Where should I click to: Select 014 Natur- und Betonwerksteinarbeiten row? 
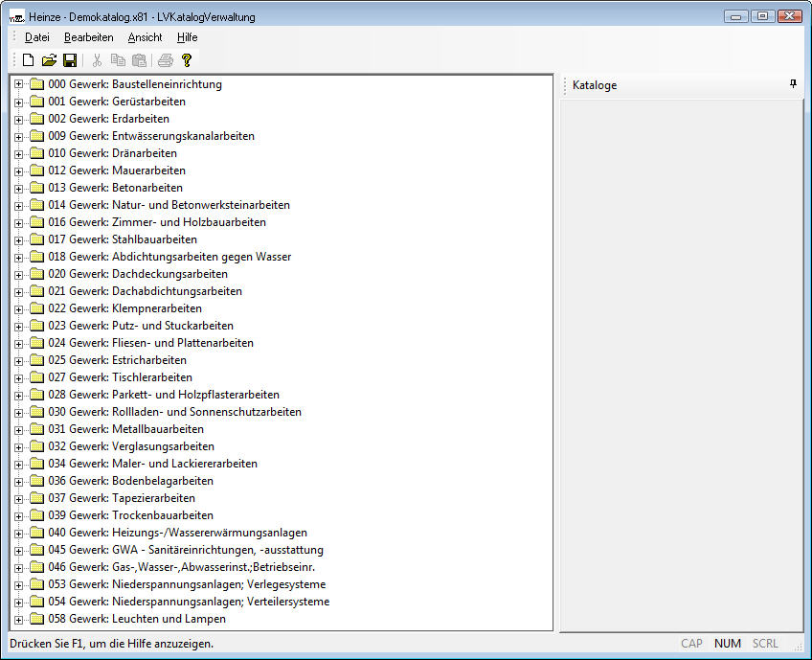point(169,205)
